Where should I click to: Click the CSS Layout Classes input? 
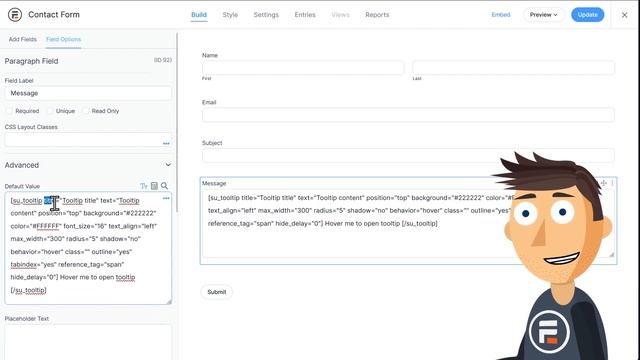point(88,140)
